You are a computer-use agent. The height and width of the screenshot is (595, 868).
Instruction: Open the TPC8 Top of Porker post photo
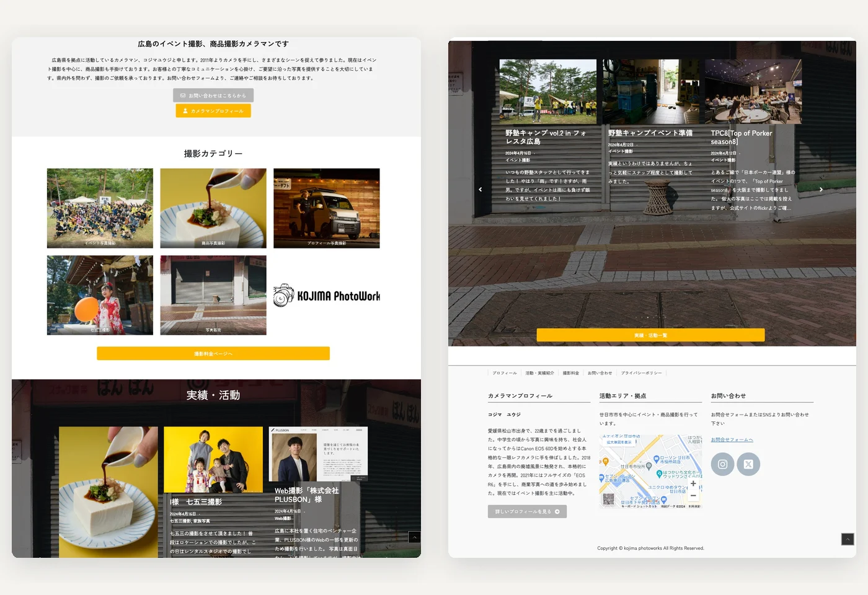pyautogui.click(x=753, y=92)
